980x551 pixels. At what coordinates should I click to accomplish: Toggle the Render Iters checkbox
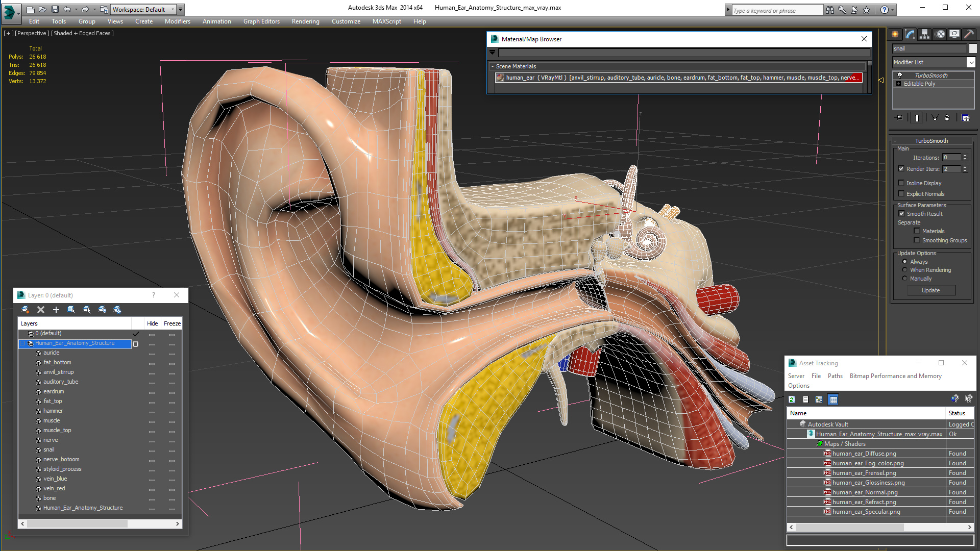click(901, 169)
